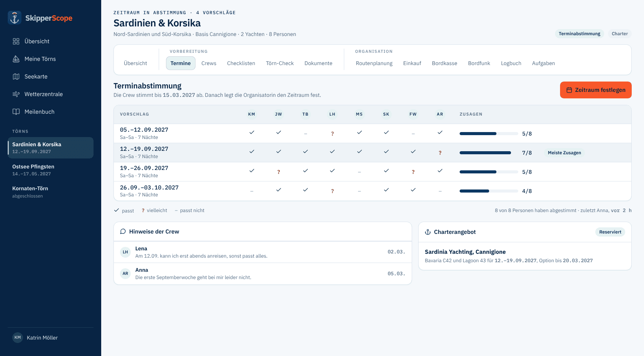Click LH's question mark for 05.–12.09.2027
This screenshot has width=644, height=356.
click(332, 134)
